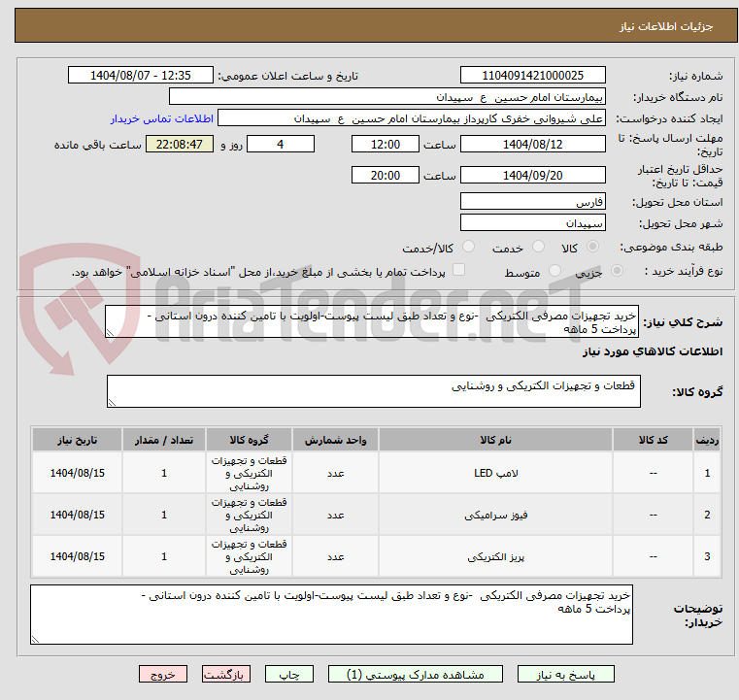Click the جزئیات اطلاعات نیاز page title
The height and width of the screenshot is (700, 739).
point(666,26)
